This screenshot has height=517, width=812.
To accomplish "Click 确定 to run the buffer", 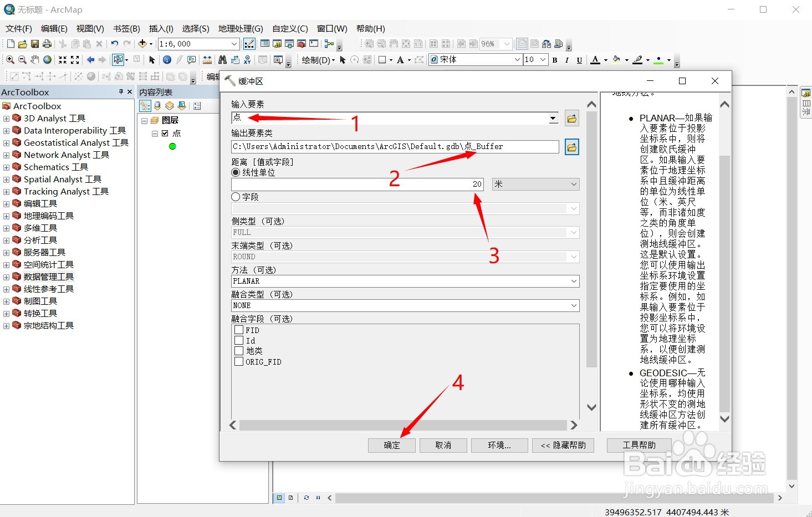I will 392,446.
